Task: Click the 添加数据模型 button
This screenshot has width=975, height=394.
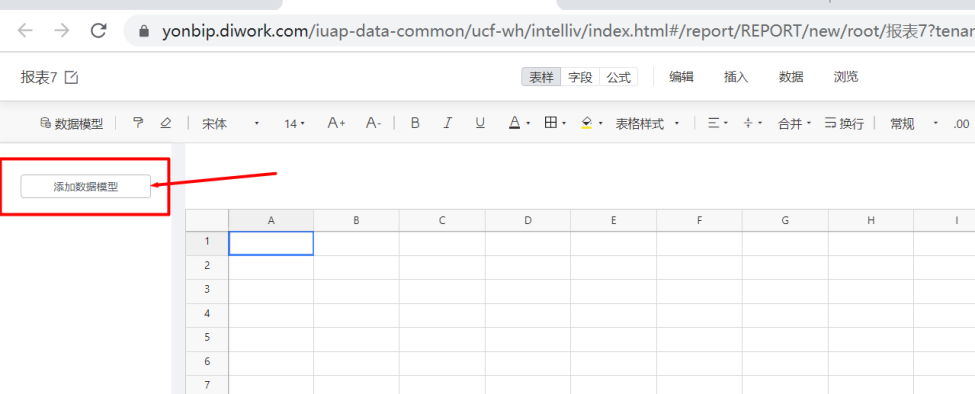Action: pos(86,186)
